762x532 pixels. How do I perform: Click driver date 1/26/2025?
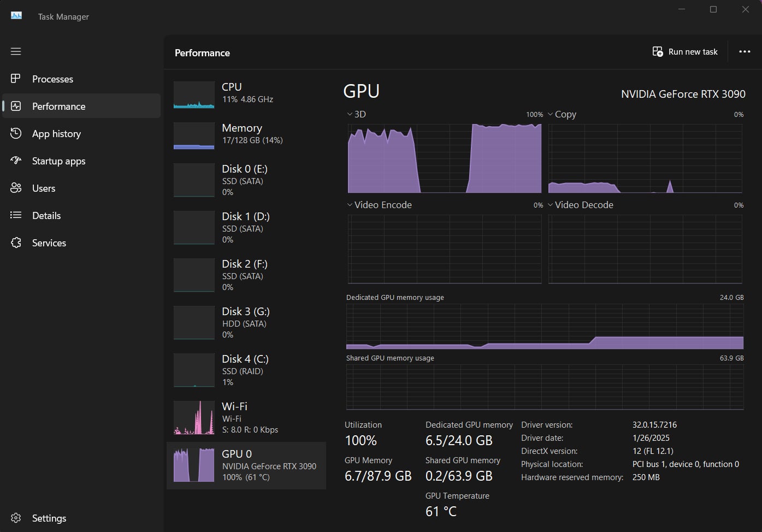[651, 438]
